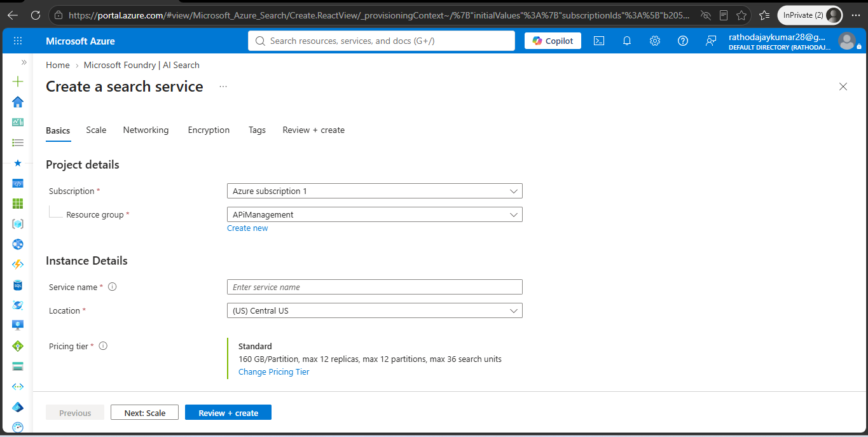868x437 pixels.
Task: Open the Notifications bell
Action: tap(627, 41)
